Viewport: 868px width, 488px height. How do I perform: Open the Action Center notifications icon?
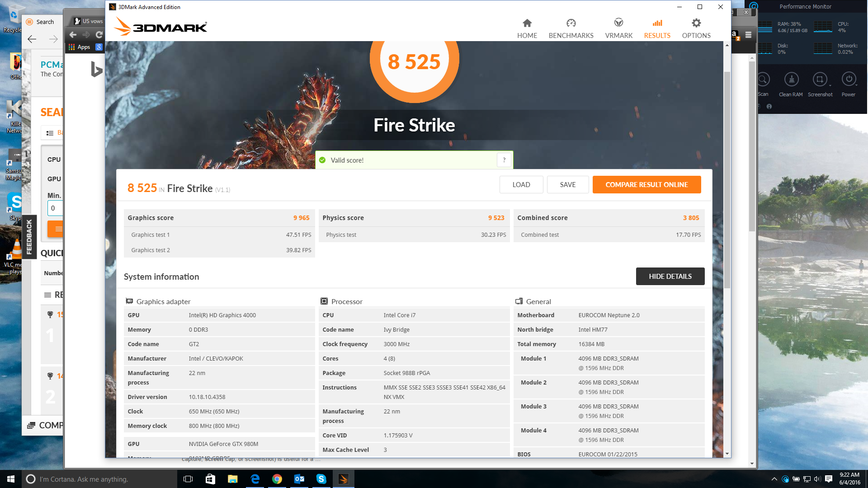coord(829,479)
